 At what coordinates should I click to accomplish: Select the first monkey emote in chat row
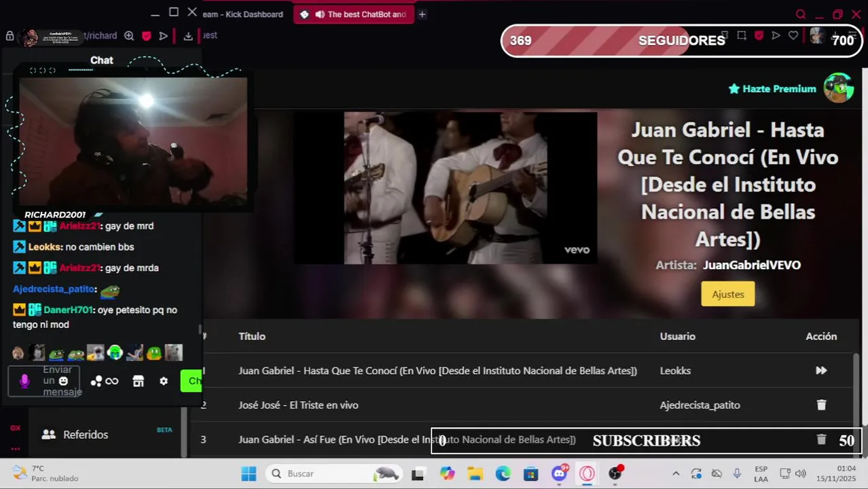click(x=18, y=353)
